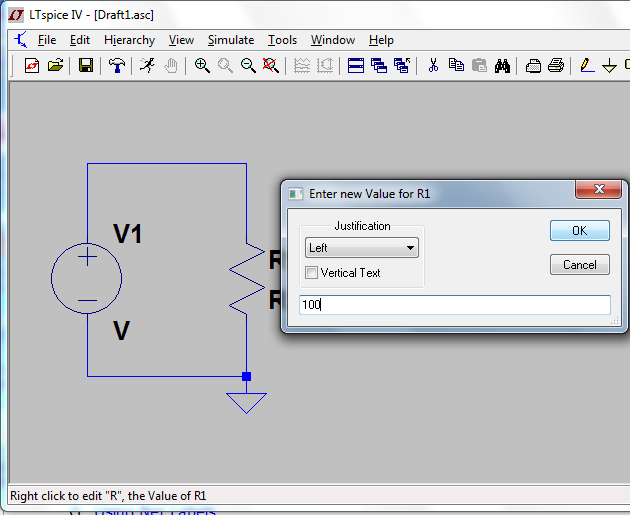Open the Window menu

(x=333, y=40)
